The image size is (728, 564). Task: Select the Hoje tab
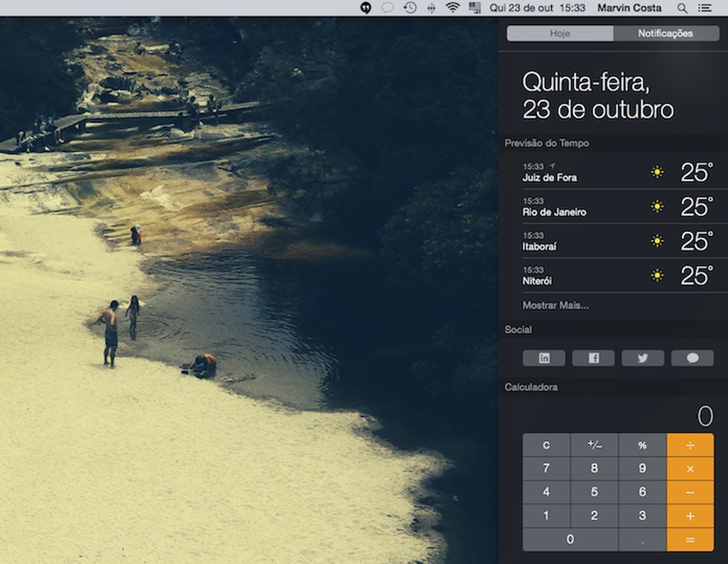coord(559,33)
